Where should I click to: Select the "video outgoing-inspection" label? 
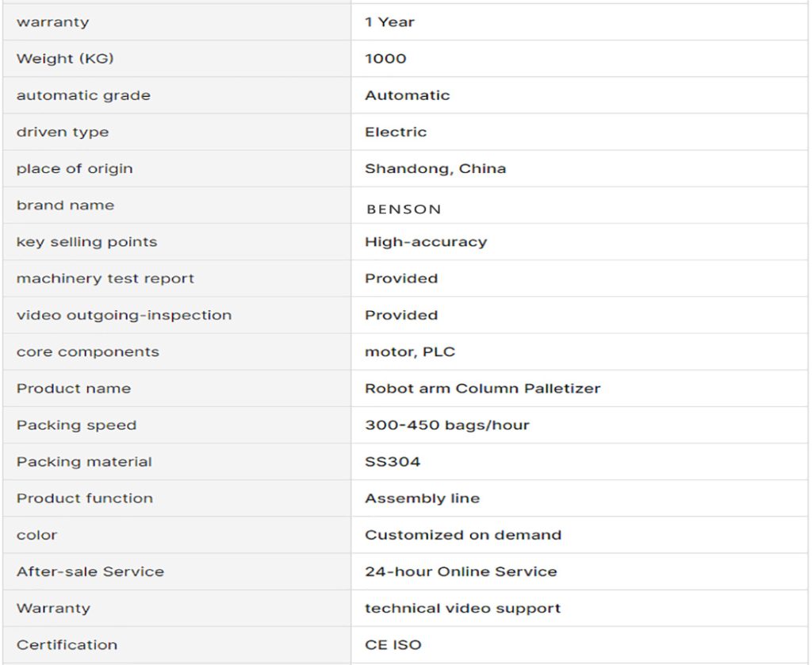pyautogui.click(x=124, y=315)
